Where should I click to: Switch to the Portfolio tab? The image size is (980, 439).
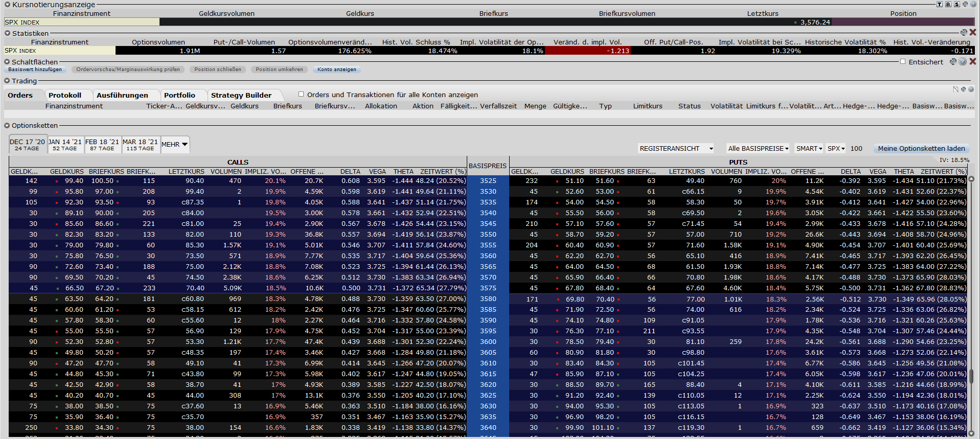179,95
